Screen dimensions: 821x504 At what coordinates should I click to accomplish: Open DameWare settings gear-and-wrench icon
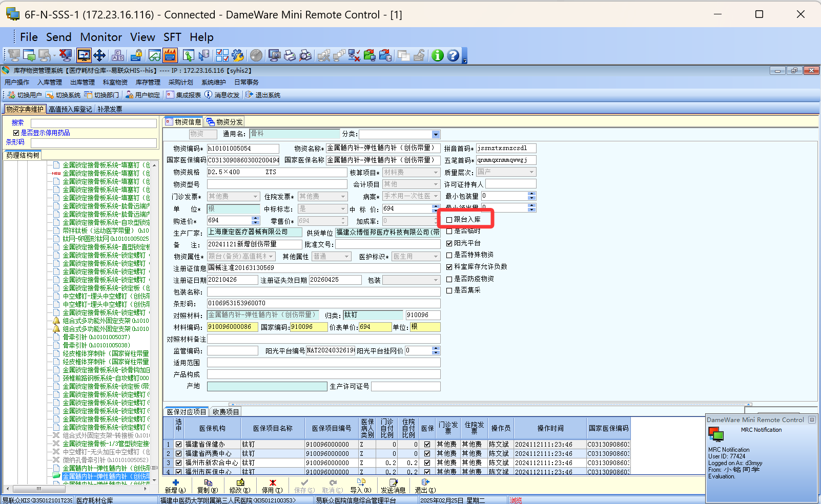click(x=238, y=55)
